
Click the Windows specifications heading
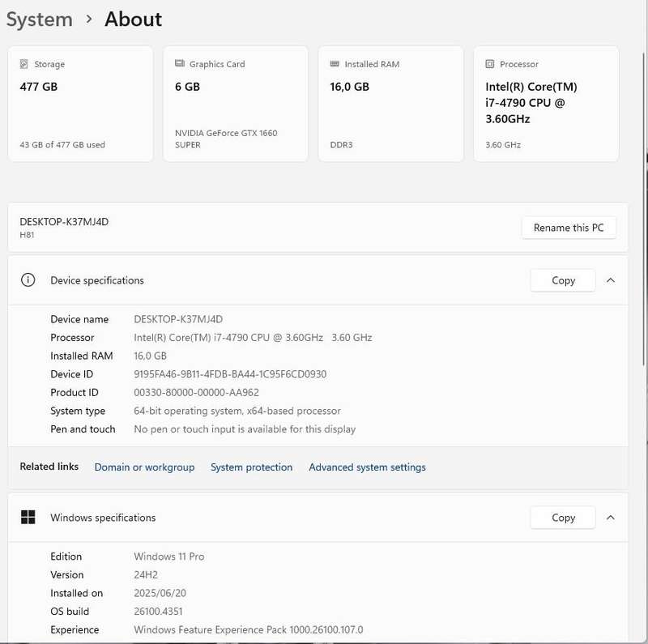(x=103, y=518)
